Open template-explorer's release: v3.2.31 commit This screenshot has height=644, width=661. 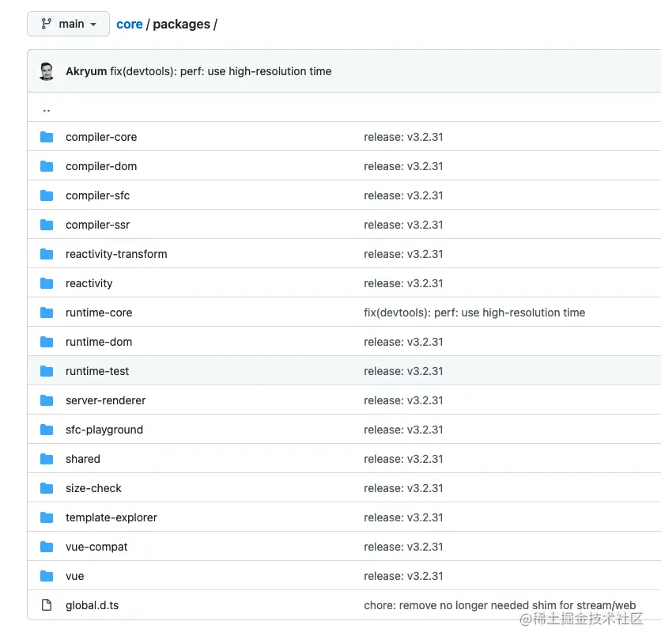coord(403,517)
